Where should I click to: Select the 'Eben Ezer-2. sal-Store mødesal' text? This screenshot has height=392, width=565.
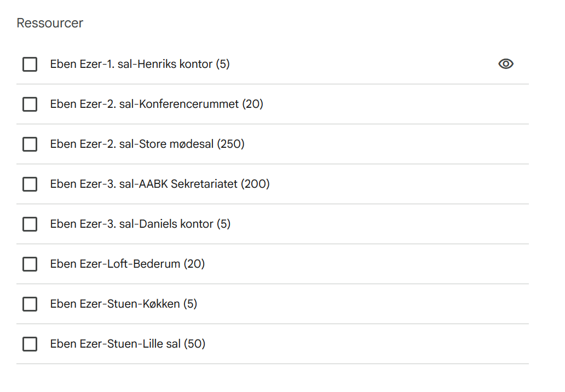click(131, 144)
